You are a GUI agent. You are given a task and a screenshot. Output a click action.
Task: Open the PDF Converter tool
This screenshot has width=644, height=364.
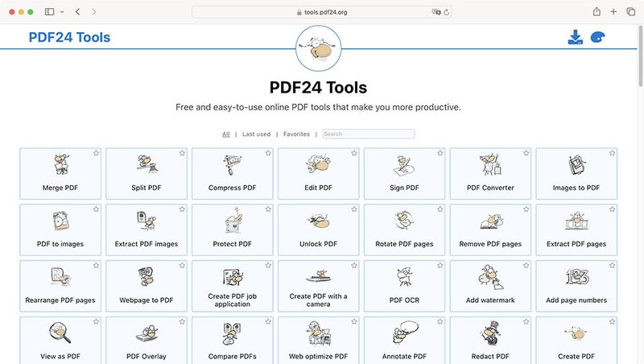coord(490,174)
